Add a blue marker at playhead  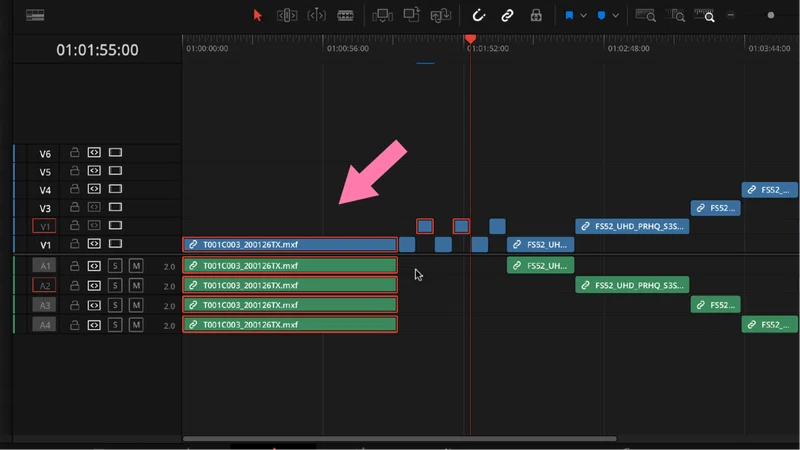[602, 15]
